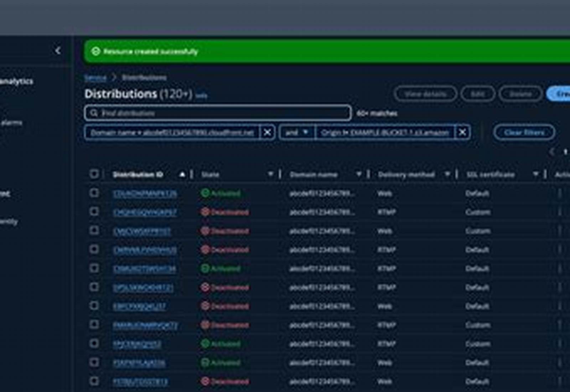This screenshot has width=570, height=392.
Task: Open the Domain name column sort arrow
Action: click(359, 174)
